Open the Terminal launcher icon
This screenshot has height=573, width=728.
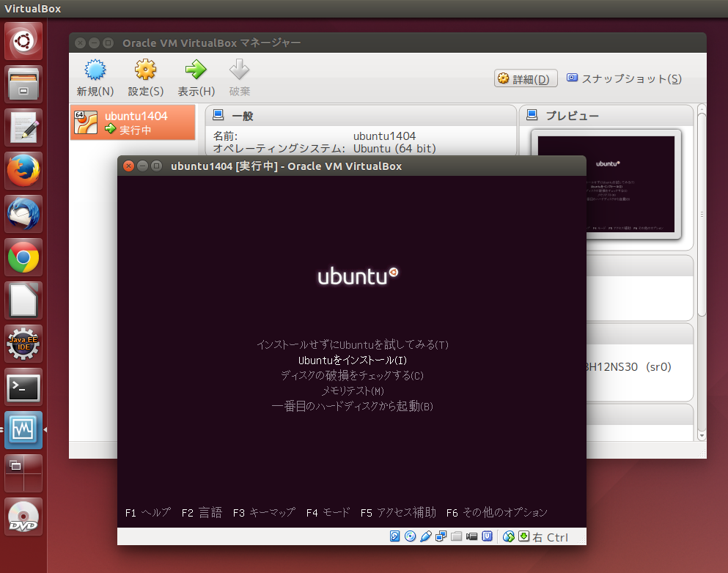(x=23, y=387)
